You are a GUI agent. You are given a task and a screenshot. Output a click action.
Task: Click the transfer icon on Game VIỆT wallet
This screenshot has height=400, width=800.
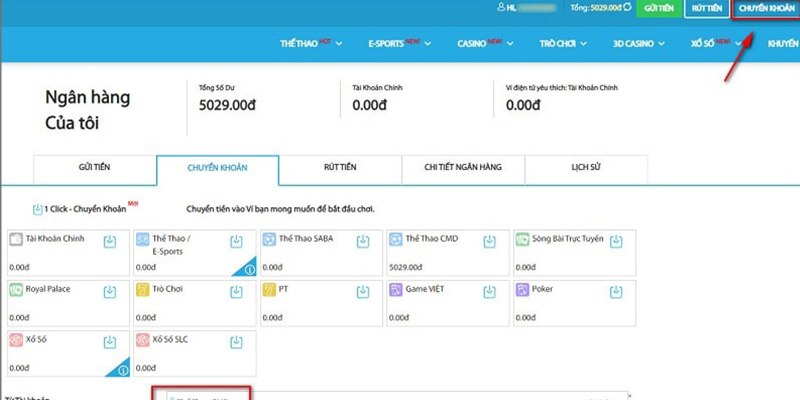coord(489,292)
